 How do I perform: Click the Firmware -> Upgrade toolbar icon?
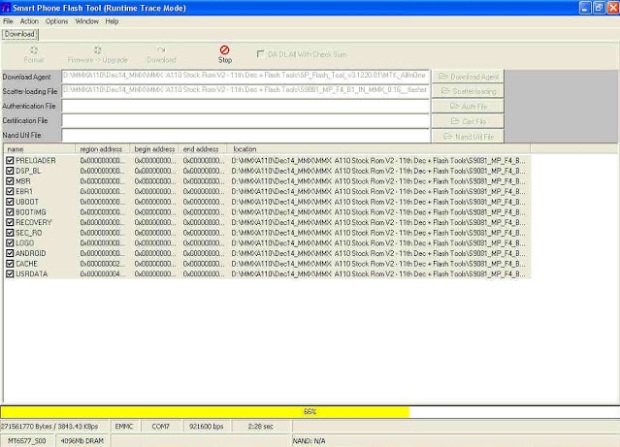[x=98, y=50]
